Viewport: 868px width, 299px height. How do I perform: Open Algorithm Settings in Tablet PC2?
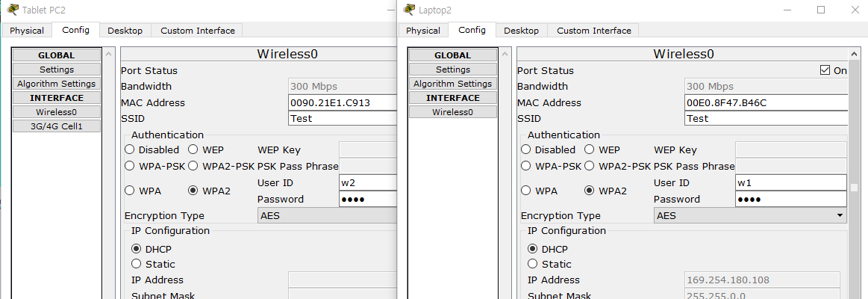(x=57, y=84)
